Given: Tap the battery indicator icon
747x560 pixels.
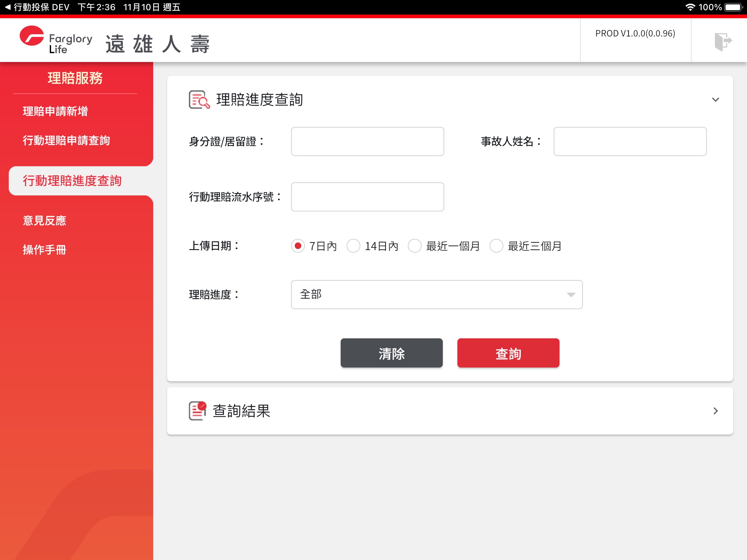Looking at the screenshot, I should 734,7.
